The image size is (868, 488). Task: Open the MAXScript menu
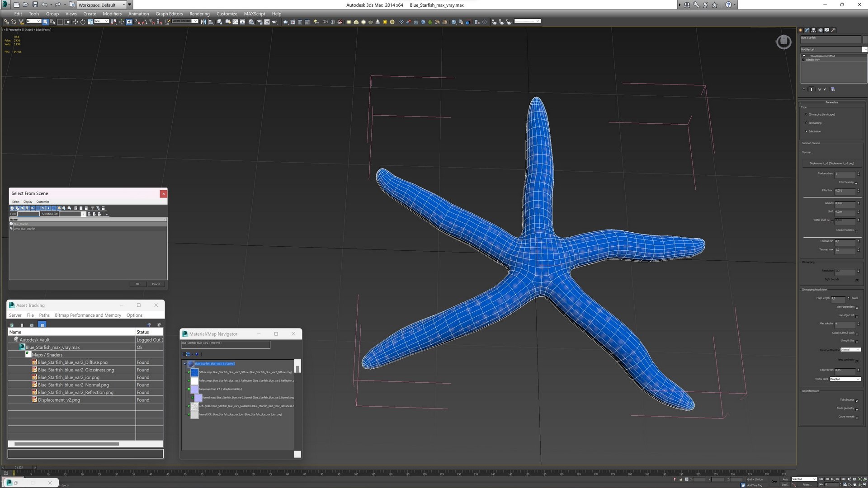(255, 14)
